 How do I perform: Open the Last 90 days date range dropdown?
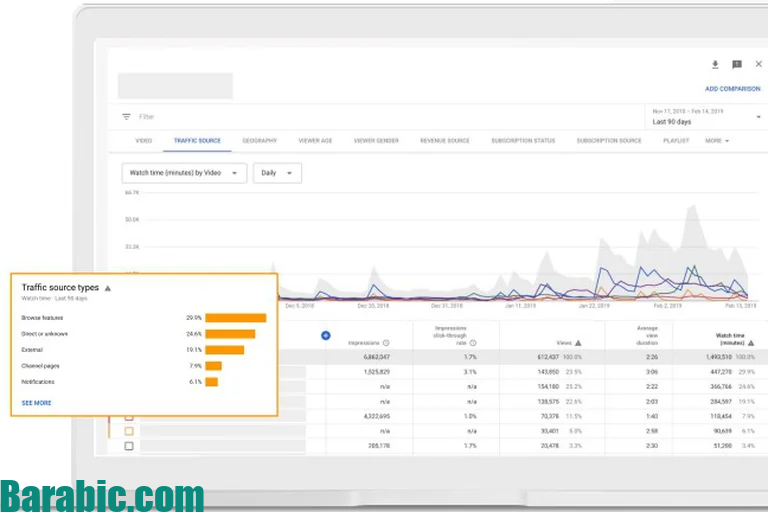706,117
